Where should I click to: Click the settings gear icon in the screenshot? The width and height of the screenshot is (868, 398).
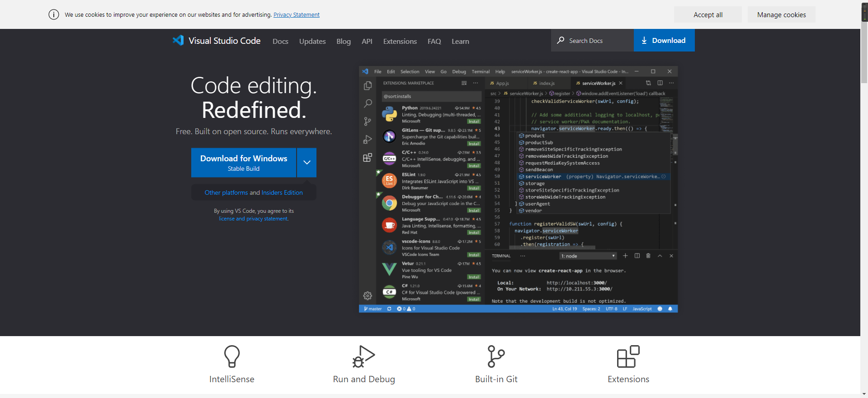[368, 296]
